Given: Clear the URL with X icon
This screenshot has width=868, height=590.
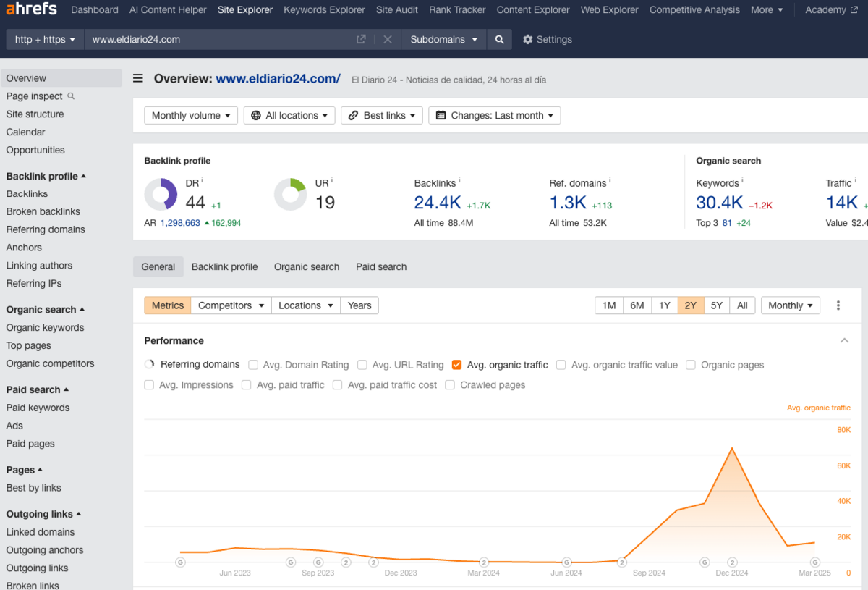Looking at the screenshot, I should 388,40.
